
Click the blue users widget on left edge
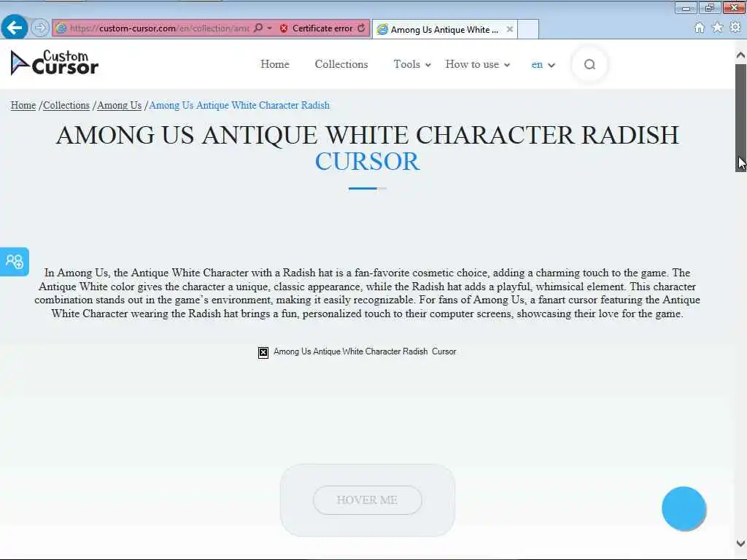click(x=15, y=262)
